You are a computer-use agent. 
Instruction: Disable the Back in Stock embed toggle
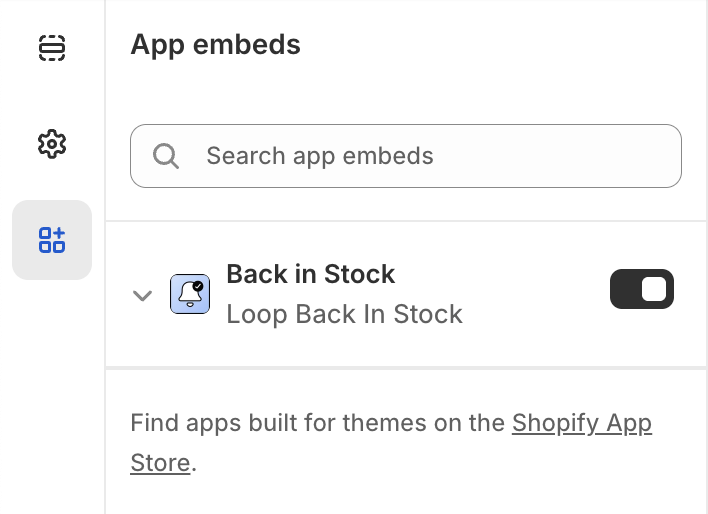pos(642,290)
